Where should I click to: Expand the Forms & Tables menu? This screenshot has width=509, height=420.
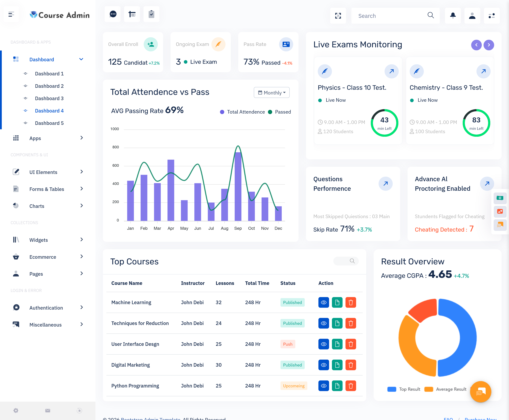pos(48,189)
